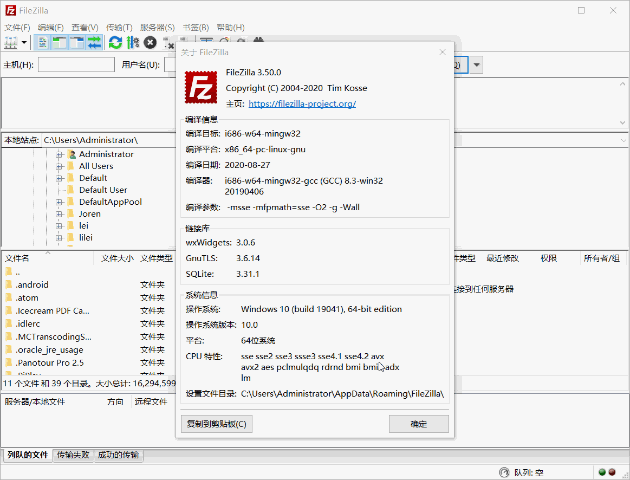Image resolution: width=630 pixels, height=480 pixels.
Task: Open the Site Manager dropdown arrow
Action: tap(24, 42)
